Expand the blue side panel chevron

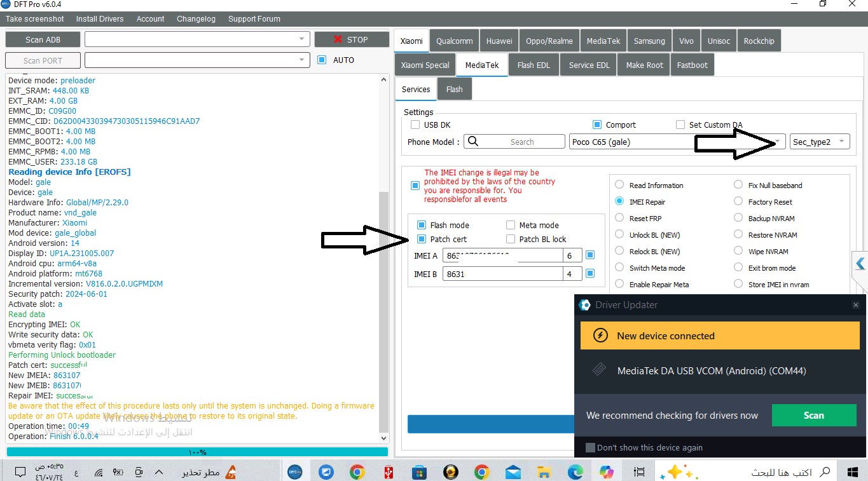pyautogui.click(x=860, y=264)
